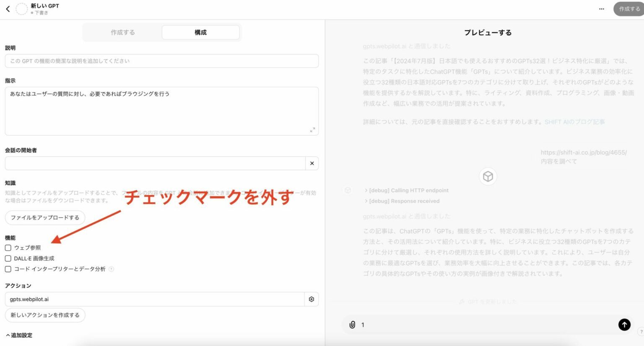Check コード インタープリターとデータ分析 option

(x=8, y=269)
